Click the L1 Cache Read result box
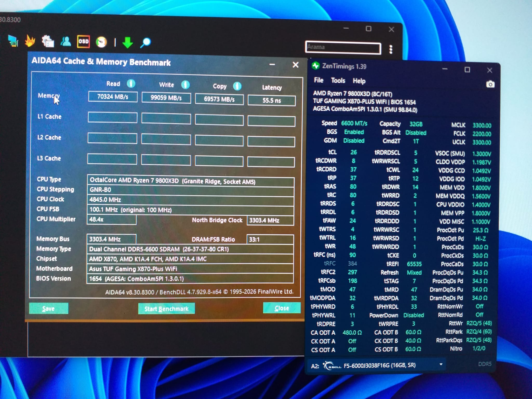 coord(112,117)
